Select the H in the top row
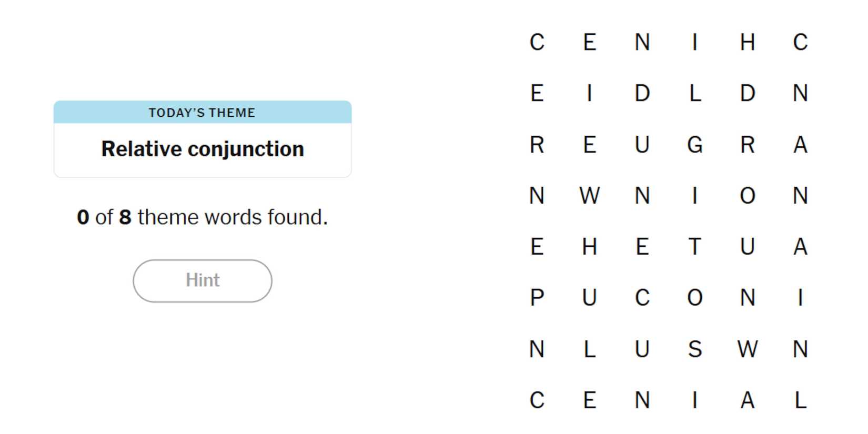The image size is (868, 434). point(748,42)
